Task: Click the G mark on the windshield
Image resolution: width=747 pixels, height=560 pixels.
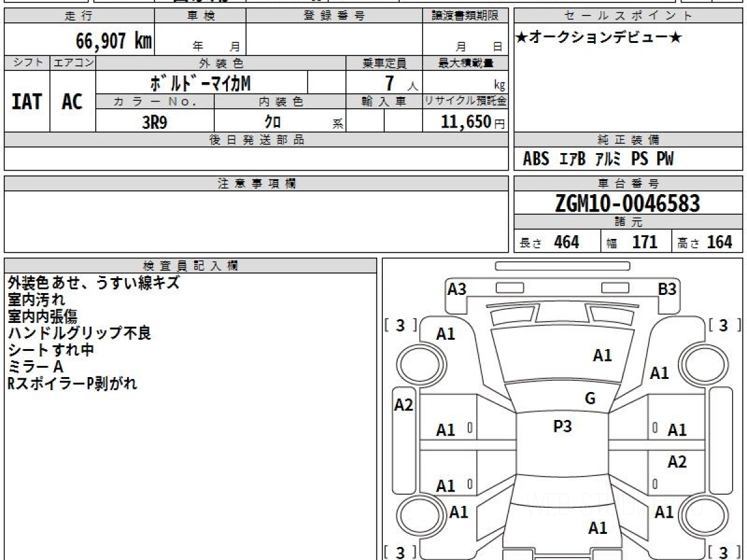Action: 590,399
